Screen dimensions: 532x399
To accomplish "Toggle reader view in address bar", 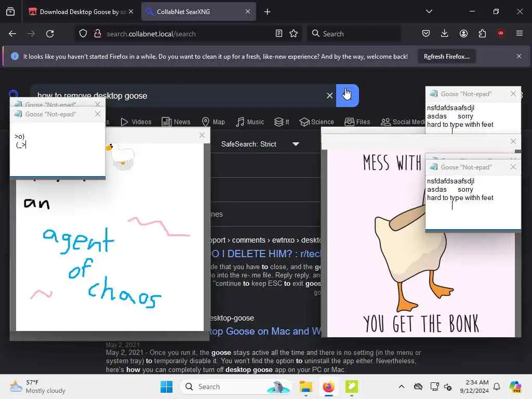I will pyautogui.click(x=279, y=34).
